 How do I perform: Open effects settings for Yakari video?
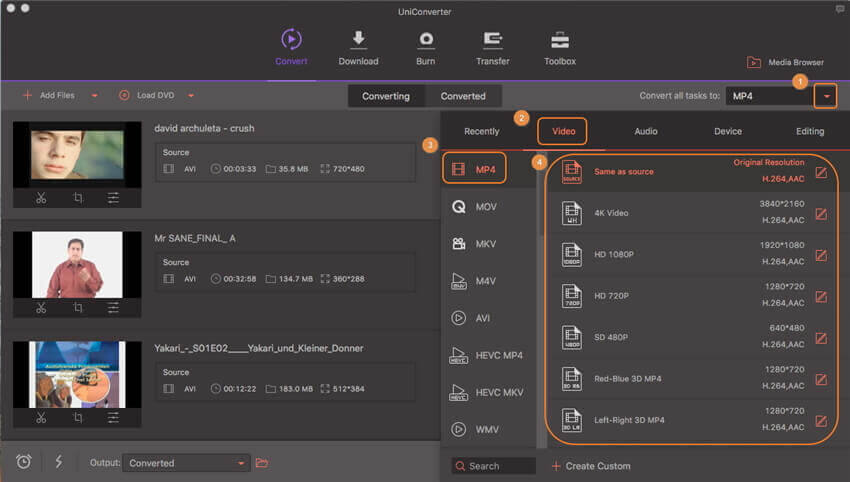[113, 417]
